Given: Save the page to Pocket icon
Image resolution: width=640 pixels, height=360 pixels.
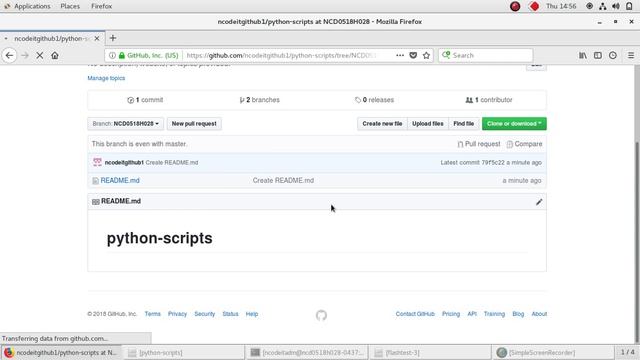Looking at the screenshot, I should (413, 55).
